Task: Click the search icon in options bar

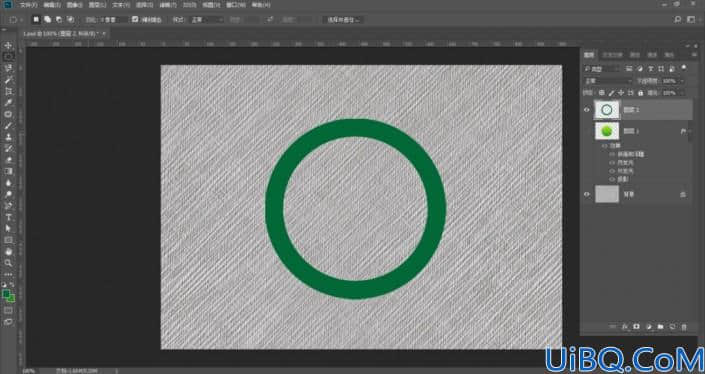Action: (x=678, y=19)
